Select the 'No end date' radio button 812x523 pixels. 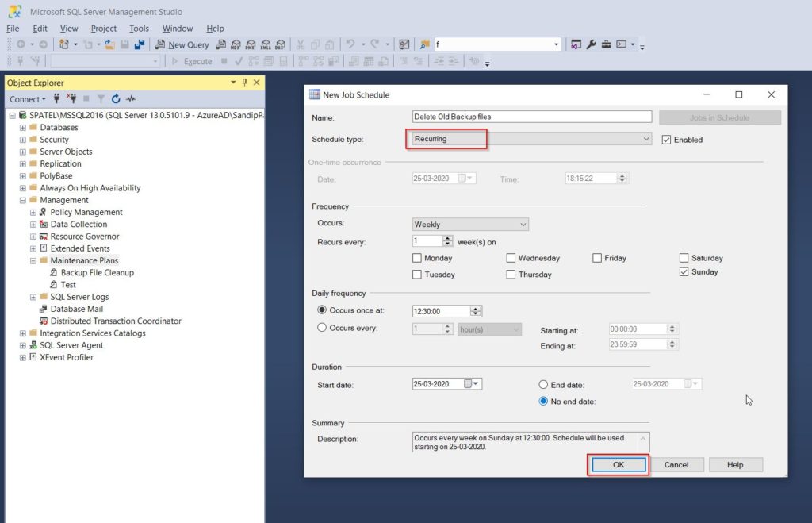click(x=543, y=402)
